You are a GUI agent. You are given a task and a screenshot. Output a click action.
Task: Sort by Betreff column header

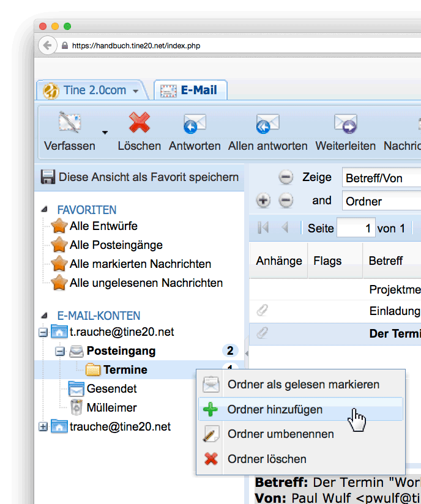tap(392, 261)
